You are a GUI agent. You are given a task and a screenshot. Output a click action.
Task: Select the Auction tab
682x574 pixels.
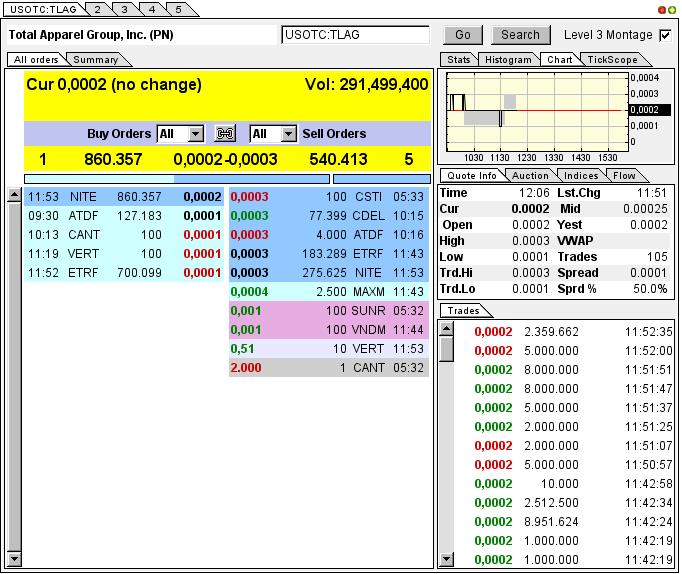[x=530, y=176]
